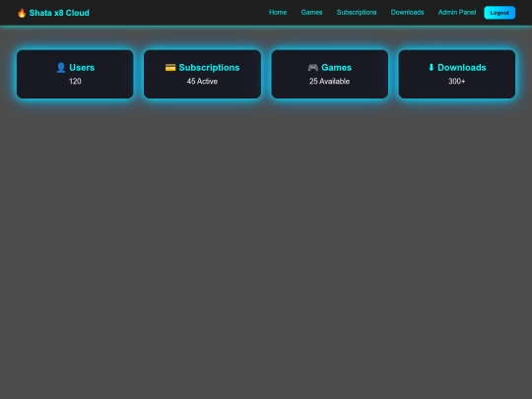Go to the Home page
The height and width of the screenshot is (399, 532).
pyautogui.click(x=278, y=13)
